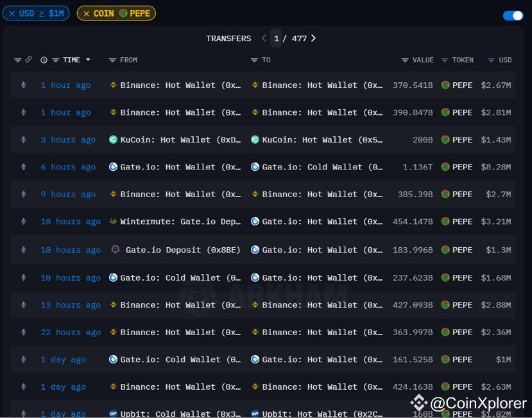532x418 pixels.
Task: Open recipient KuCoin: Hot Wallet (0x5…
Action: click(x=322, y=139)
